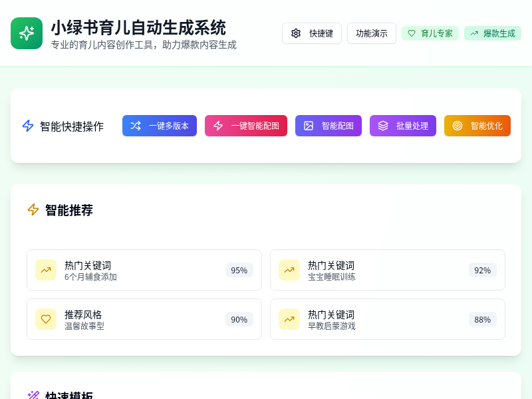Click the image icon in 智能配图 button
The image size is (532, 399).
(x=309, y=126)
